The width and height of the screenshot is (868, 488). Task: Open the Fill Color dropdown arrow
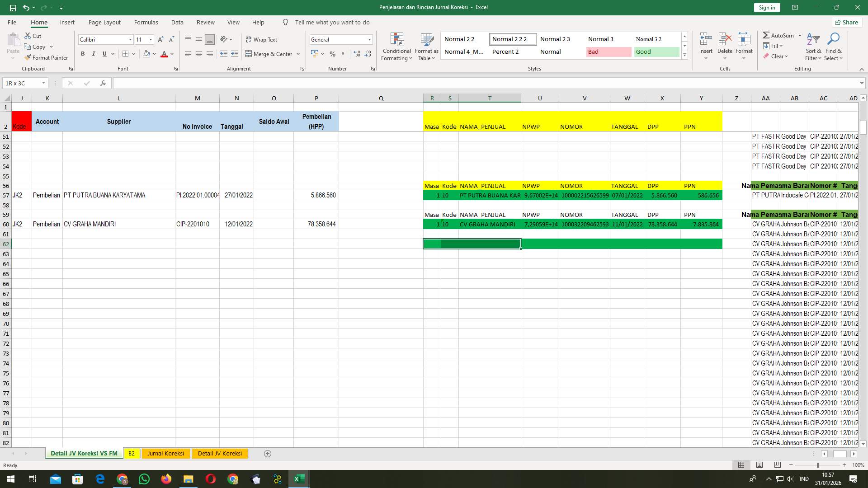click(x=154, y=54)
